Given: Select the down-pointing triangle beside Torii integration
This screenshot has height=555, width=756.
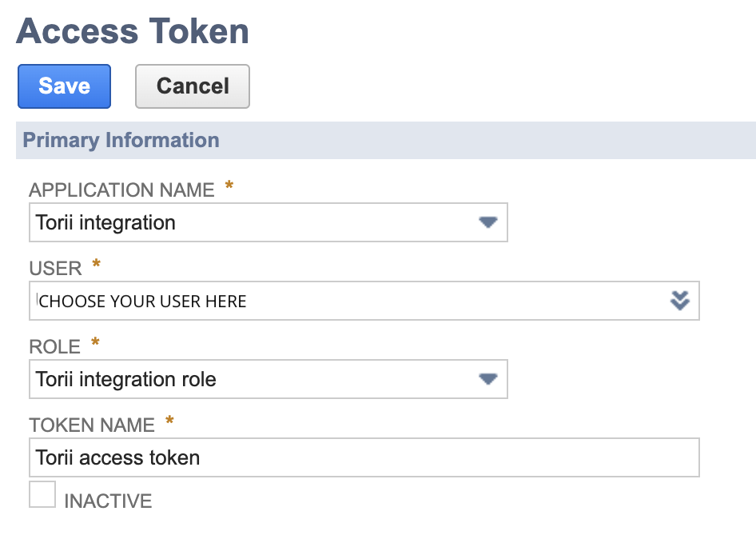Looking at the screenshot, I should coord(487,222).
